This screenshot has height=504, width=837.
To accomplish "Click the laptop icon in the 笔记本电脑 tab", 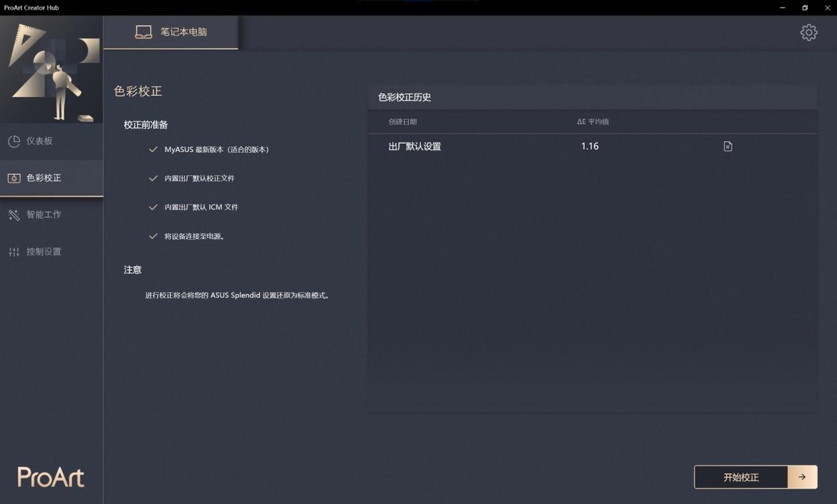I will (144, 32).
